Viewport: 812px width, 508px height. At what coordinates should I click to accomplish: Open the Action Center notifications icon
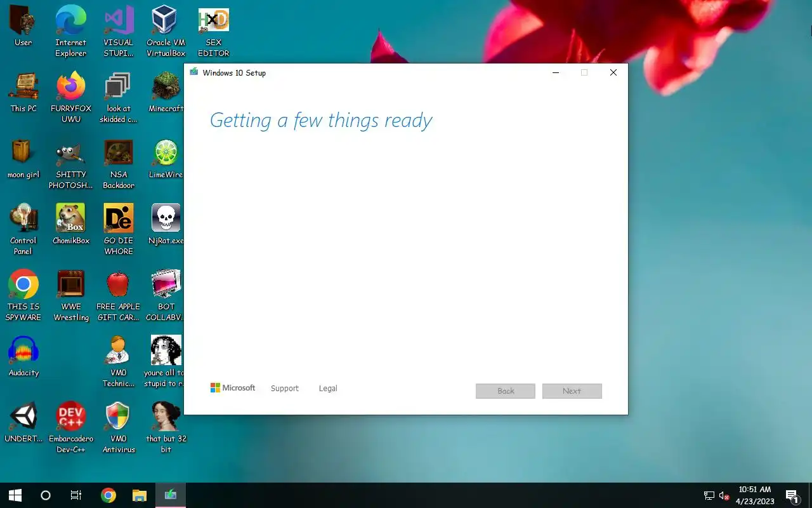pos(792,495)
